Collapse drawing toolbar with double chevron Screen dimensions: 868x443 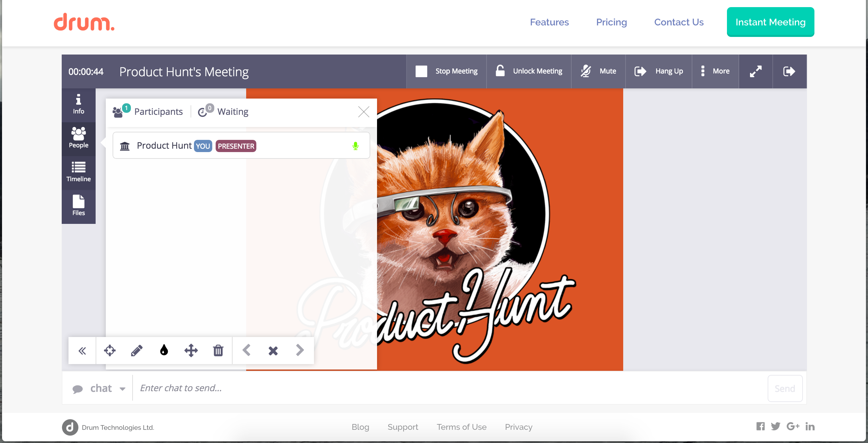(82, 351)
